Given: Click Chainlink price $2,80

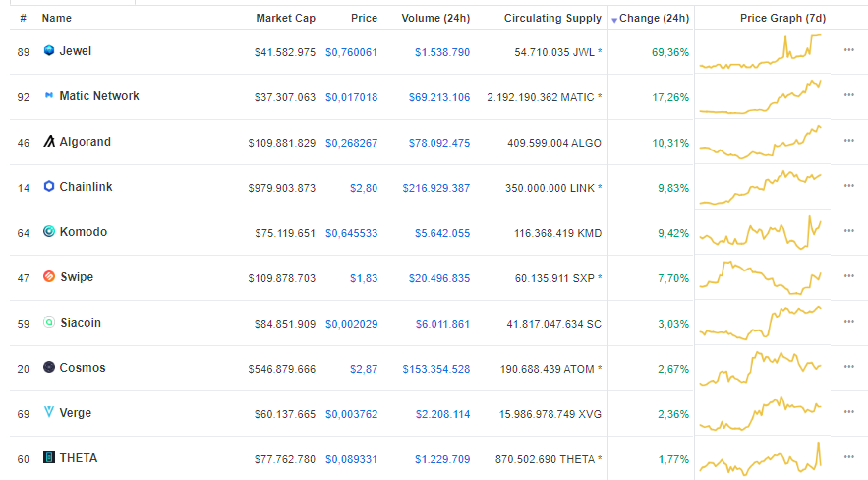Looking at the screenshot, I should (x=364, y=188).
